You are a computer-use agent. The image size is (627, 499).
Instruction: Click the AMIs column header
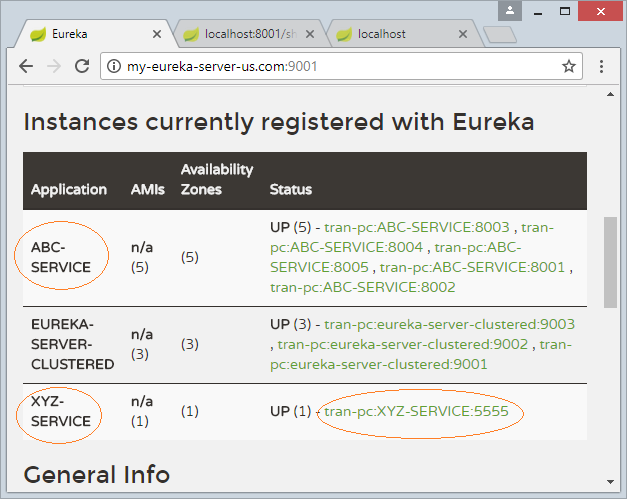(148, 190)
